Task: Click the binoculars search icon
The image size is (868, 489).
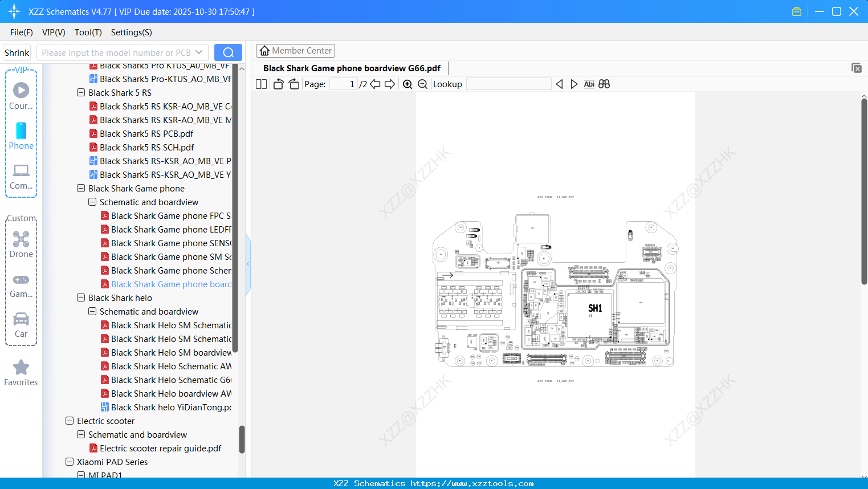Action: [x=604, y=84]
